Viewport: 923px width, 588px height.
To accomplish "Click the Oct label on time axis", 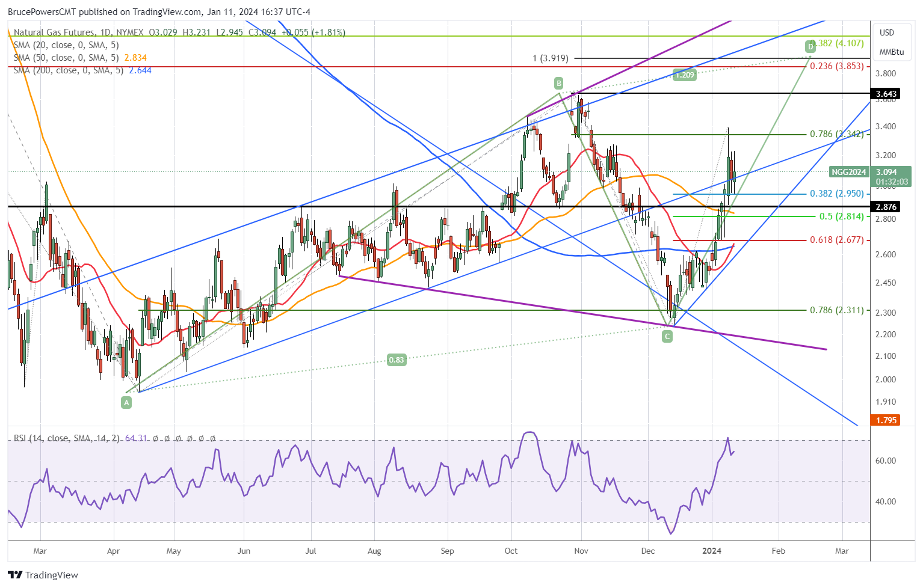I will [x=511, y=551].
